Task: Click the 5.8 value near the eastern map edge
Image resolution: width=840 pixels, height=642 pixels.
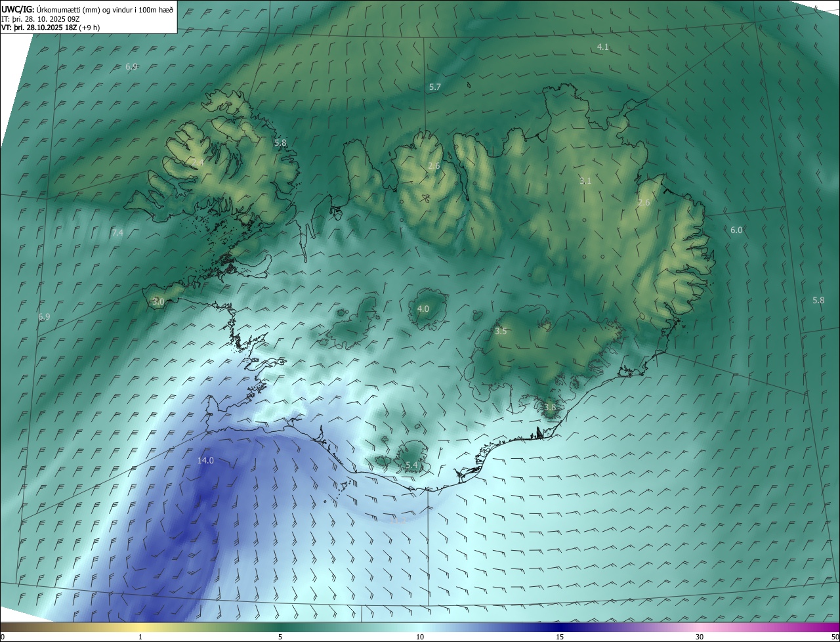Action: (x=818, y=301)
